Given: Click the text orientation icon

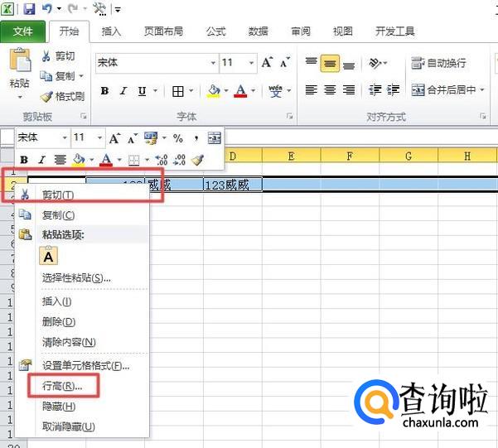Looking at the screenshot, I should coord(375,63).
